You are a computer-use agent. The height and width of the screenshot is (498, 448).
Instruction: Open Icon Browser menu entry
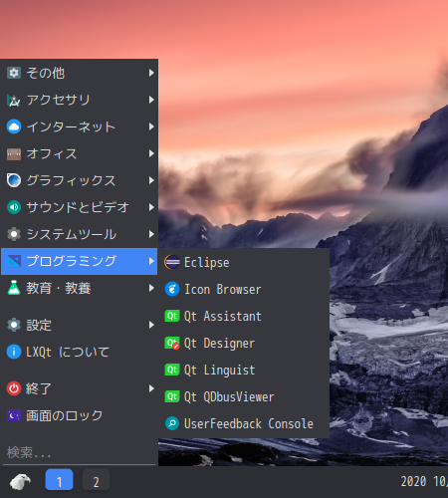tap(244, 289)
